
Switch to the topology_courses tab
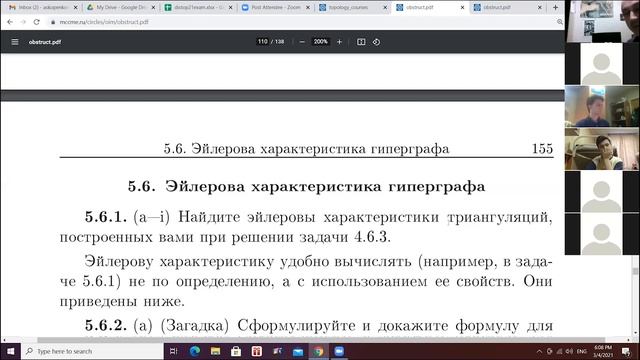(x=353, y=7)
